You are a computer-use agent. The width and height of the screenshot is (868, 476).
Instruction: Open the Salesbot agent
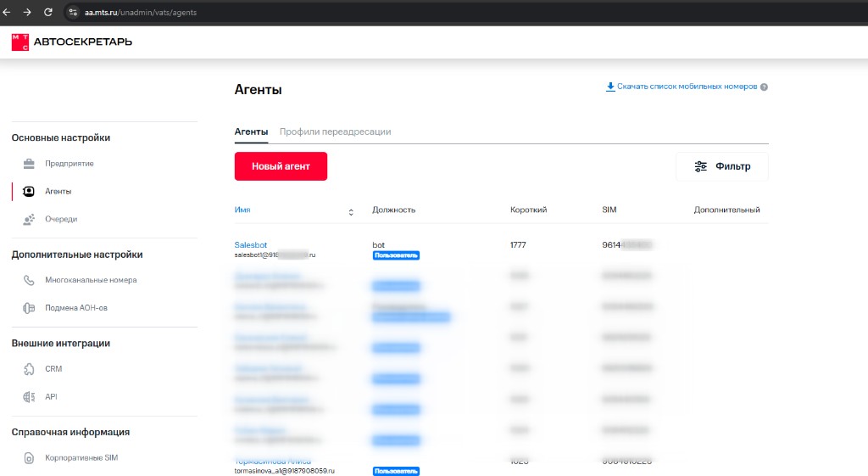click(251, 245)
